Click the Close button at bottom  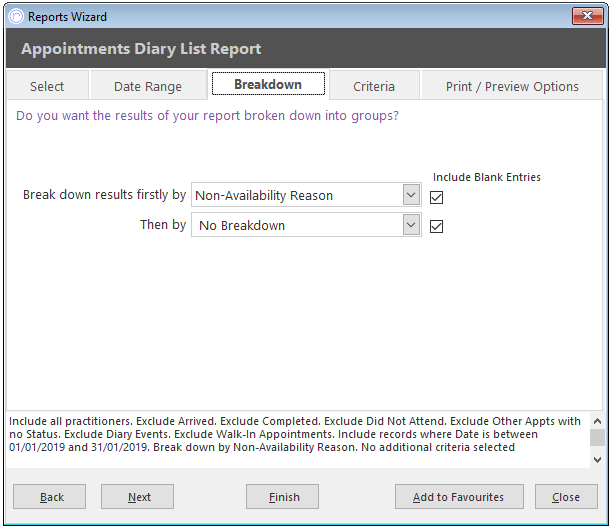point(566,497)
